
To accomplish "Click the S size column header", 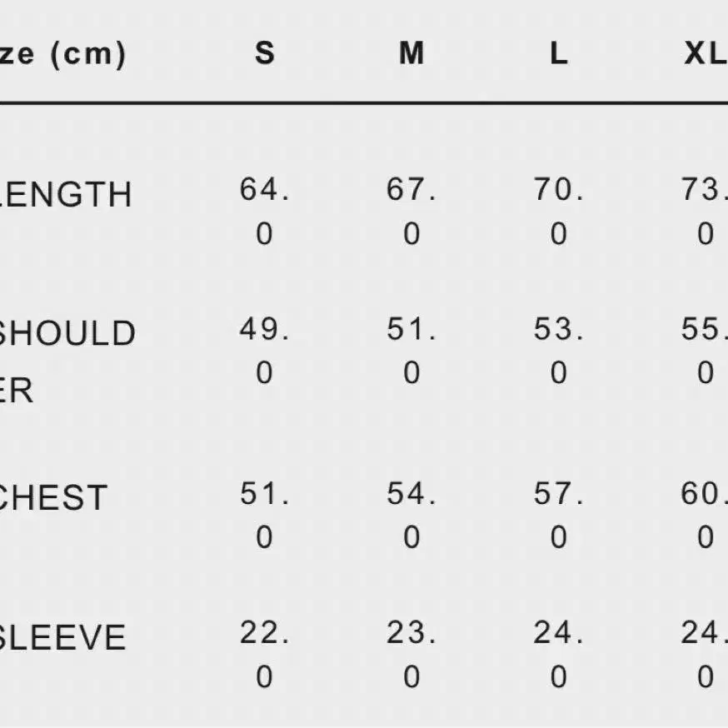I will coord(265,53).
